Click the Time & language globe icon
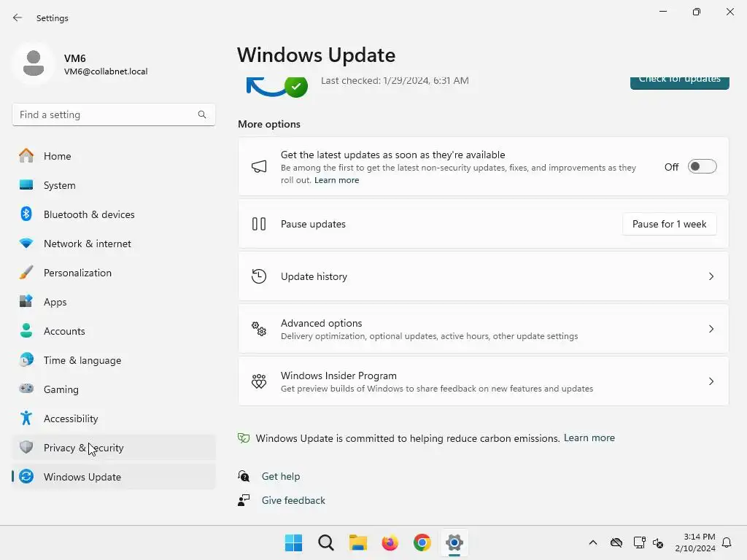The height and width of the screenshot is (560, 747). pyautogui.click(x=26, y=359)
